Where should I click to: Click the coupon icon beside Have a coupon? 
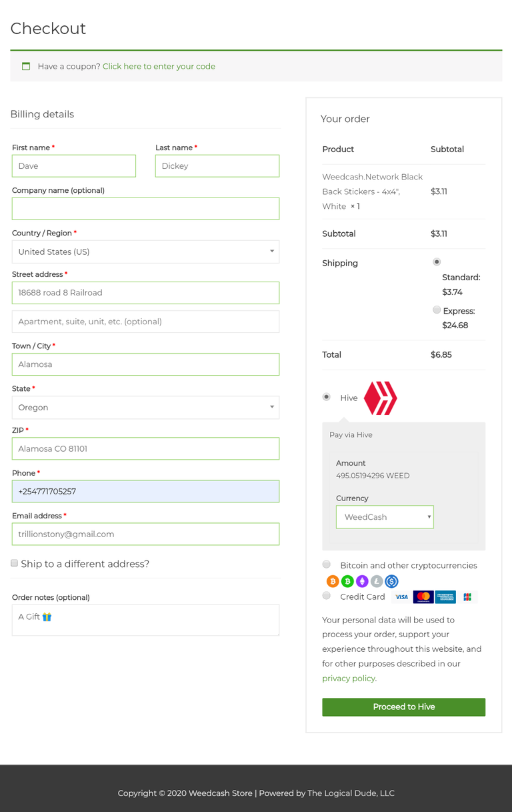(x=26, y=66)
